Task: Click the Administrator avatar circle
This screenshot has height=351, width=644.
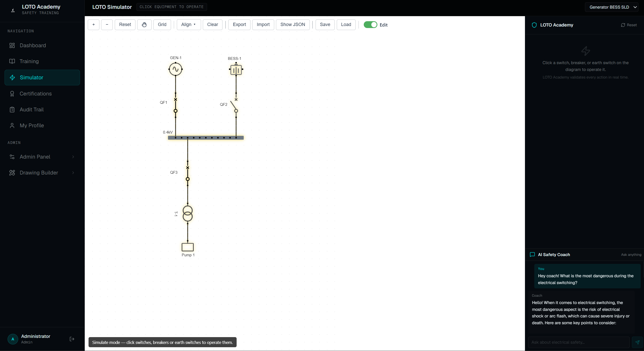Action: (13, 339)
